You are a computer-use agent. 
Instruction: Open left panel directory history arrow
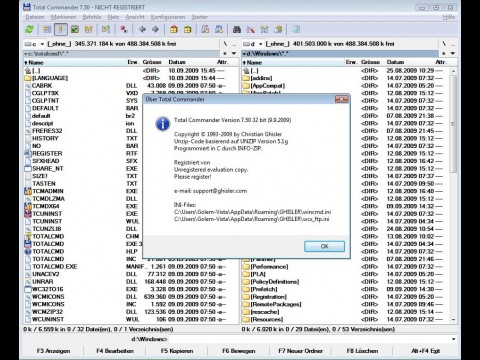coord(234,53)
